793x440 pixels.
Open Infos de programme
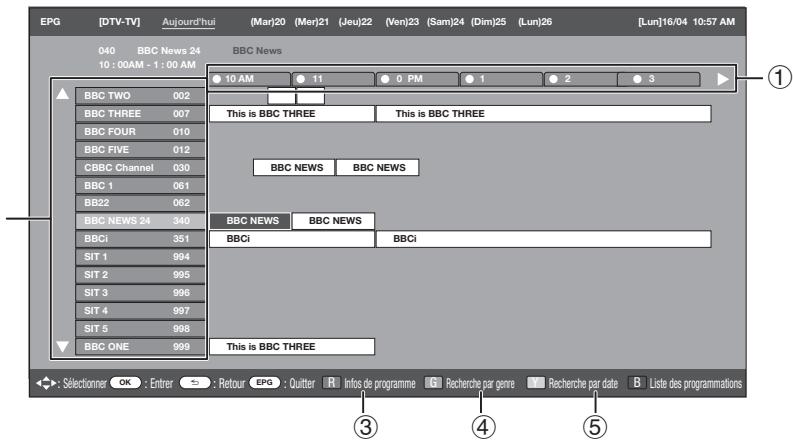380,383
